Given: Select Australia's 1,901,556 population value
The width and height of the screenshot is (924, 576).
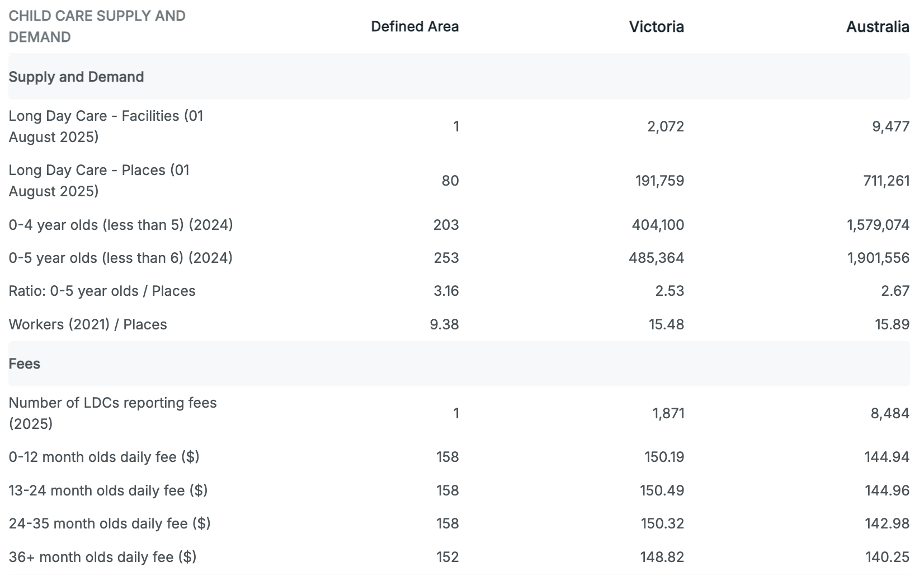Looking at the screenshot, I should (878, 258).
